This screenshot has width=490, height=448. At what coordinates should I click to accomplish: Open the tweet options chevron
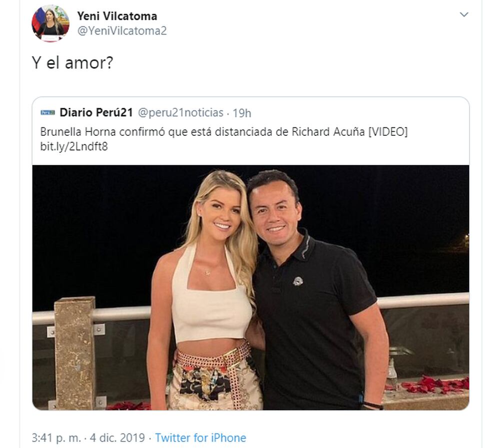tap(464, 14)
